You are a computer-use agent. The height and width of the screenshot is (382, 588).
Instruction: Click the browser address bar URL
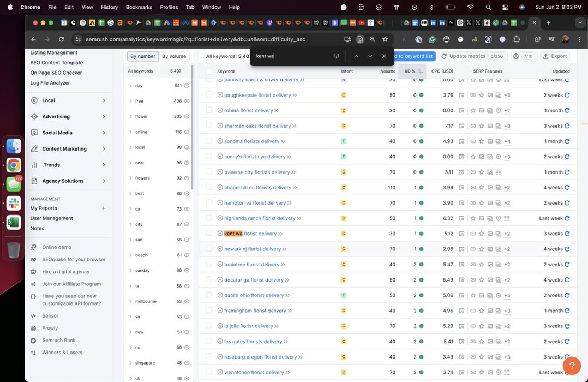tap(195, 39)
